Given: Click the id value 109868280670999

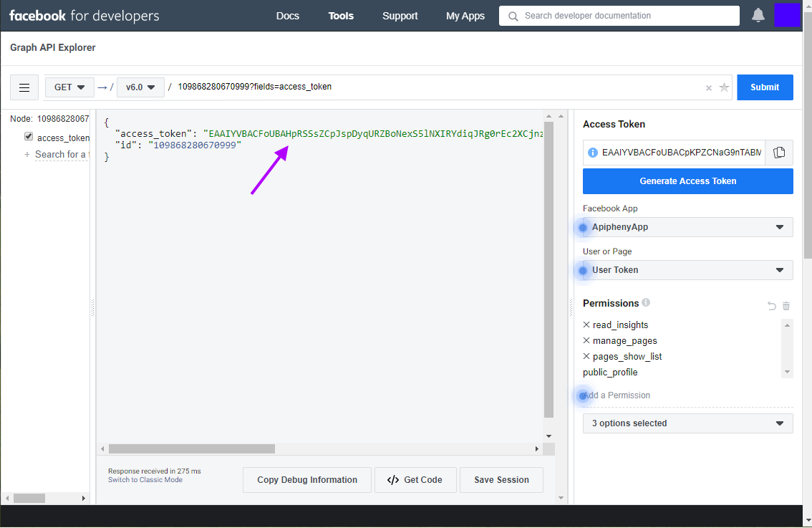Looking at the screenshot, I should [195, 145].
